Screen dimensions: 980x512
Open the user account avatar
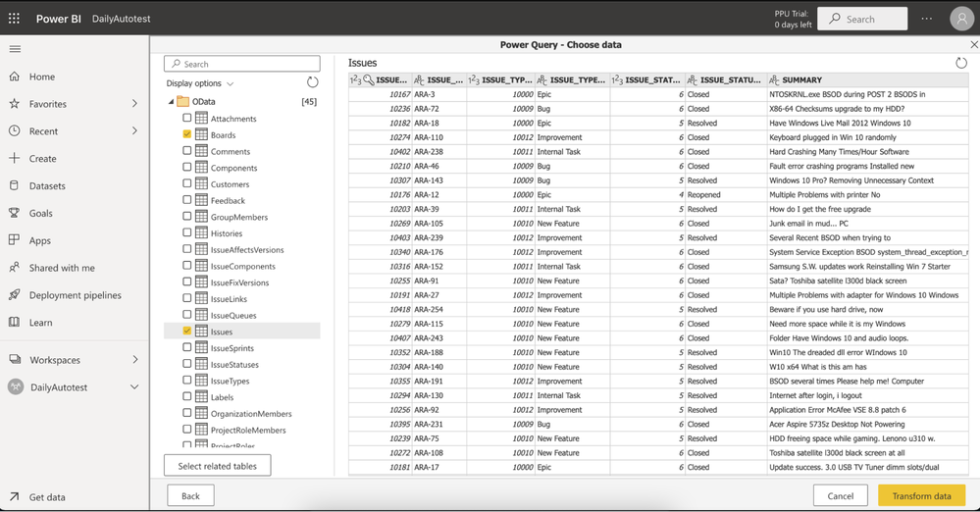point(962,18)
